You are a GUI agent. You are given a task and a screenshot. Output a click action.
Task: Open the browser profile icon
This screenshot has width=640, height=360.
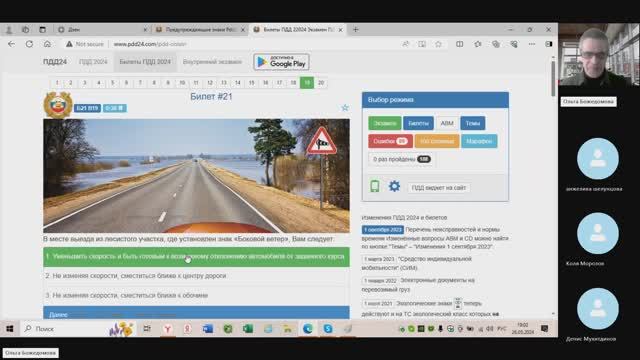[9, 29]
